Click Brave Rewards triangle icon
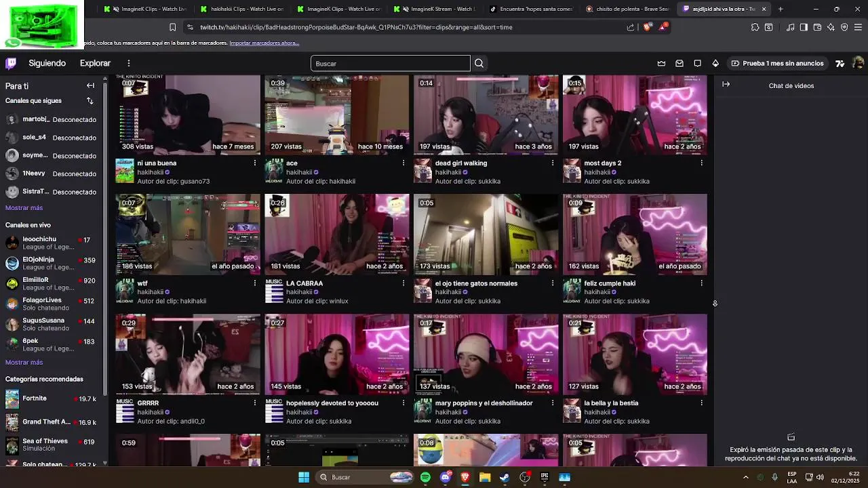The width and height of the screenshot is (868, 488). [663, 27]
